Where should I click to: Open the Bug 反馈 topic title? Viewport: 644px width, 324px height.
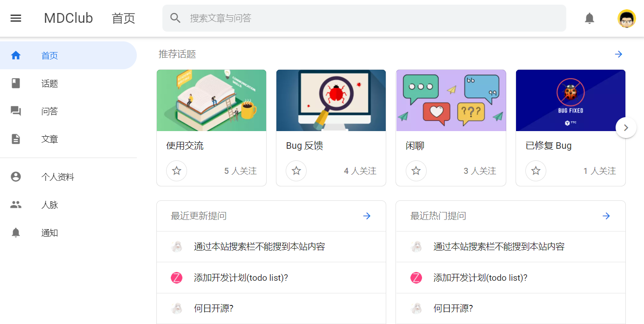pyautogui.click(x=304, y=145)
